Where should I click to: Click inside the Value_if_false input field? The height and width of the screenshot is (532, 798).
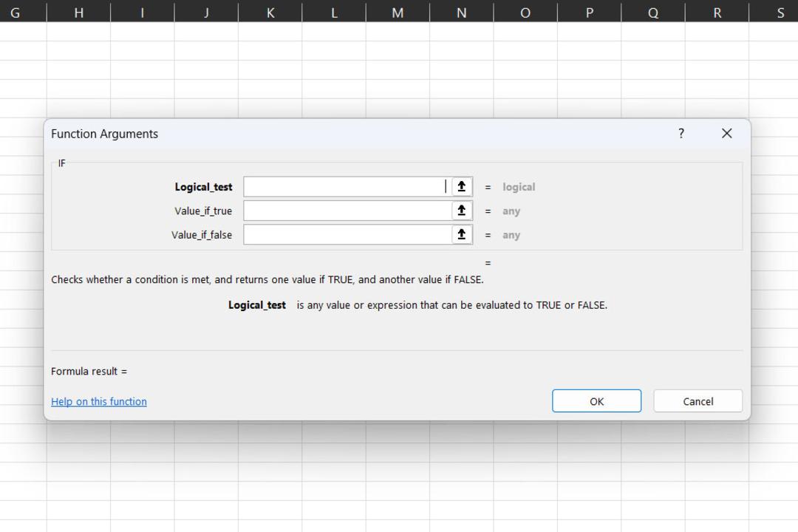[347, 235]
